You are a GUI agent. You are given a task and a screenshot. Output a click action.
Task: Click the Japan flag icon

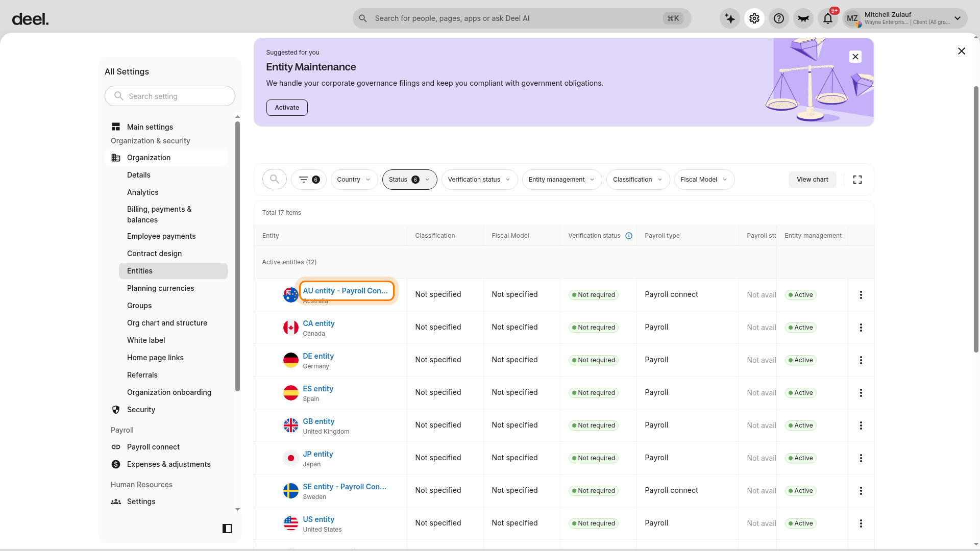click(x=291, y=458)
